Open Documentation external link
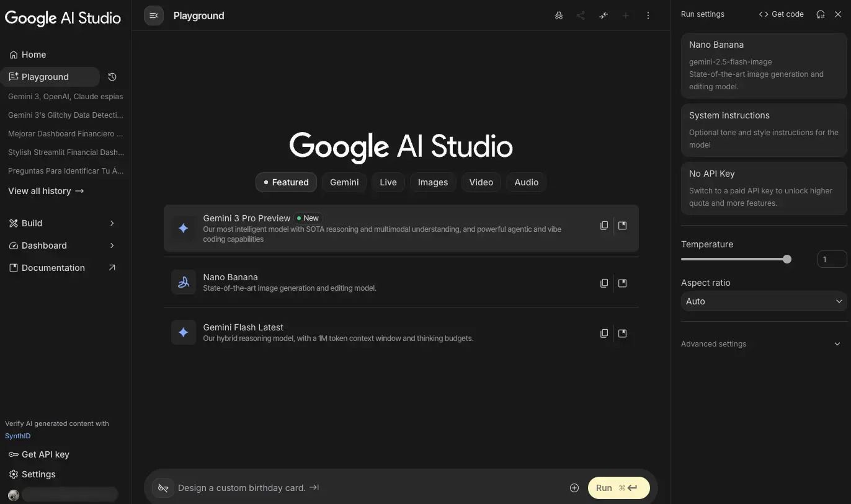Viewport: 851px width, 504px height. pos(62,268)
